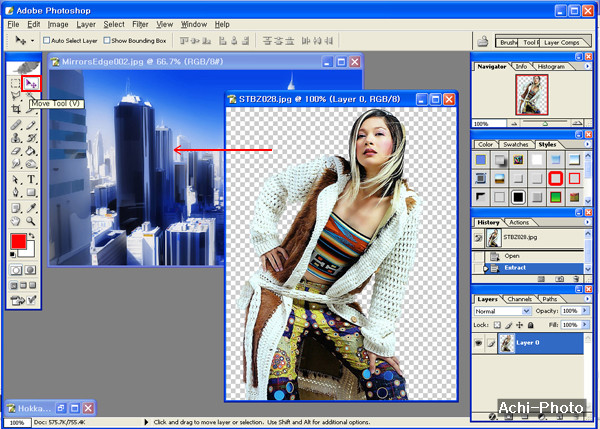Image resolution: width=600 pixels, height=429 pixels.
Task: Select the Paint Bucket tool
Action: (32, 152)
